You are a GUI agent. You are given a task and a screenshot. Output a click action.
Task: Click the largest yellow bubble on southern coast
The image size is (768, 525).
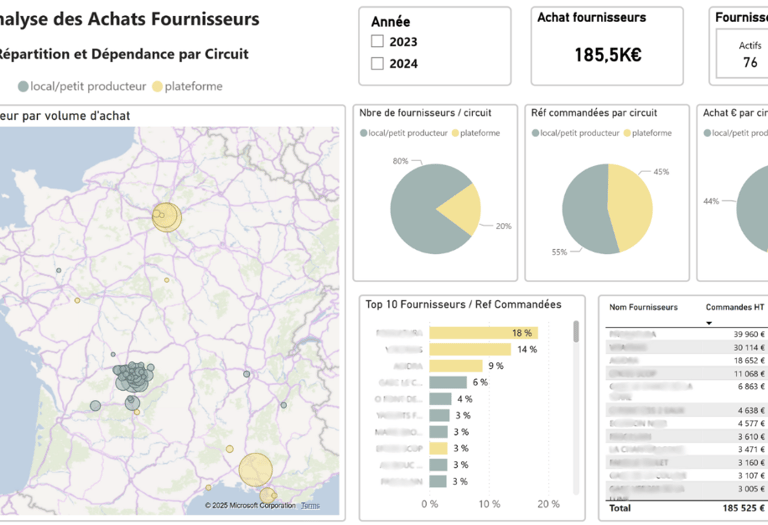click(256, 470)
